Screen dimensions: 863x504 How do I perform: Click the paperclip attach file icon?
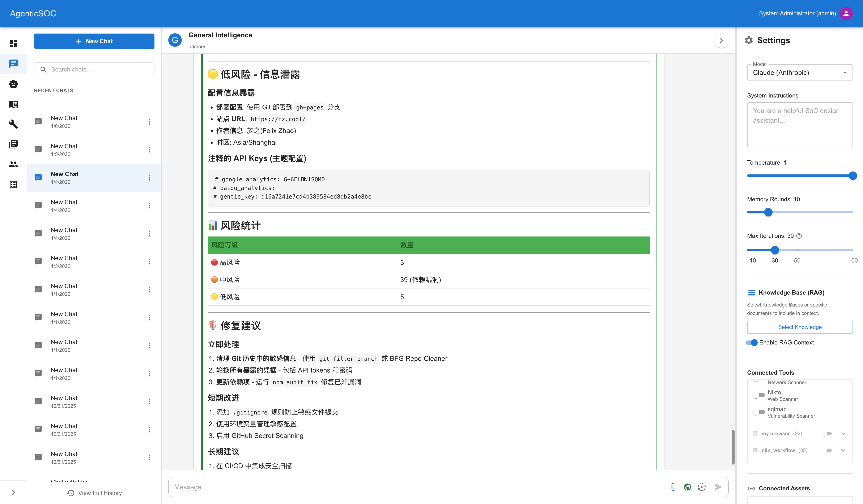click(673, 487)
